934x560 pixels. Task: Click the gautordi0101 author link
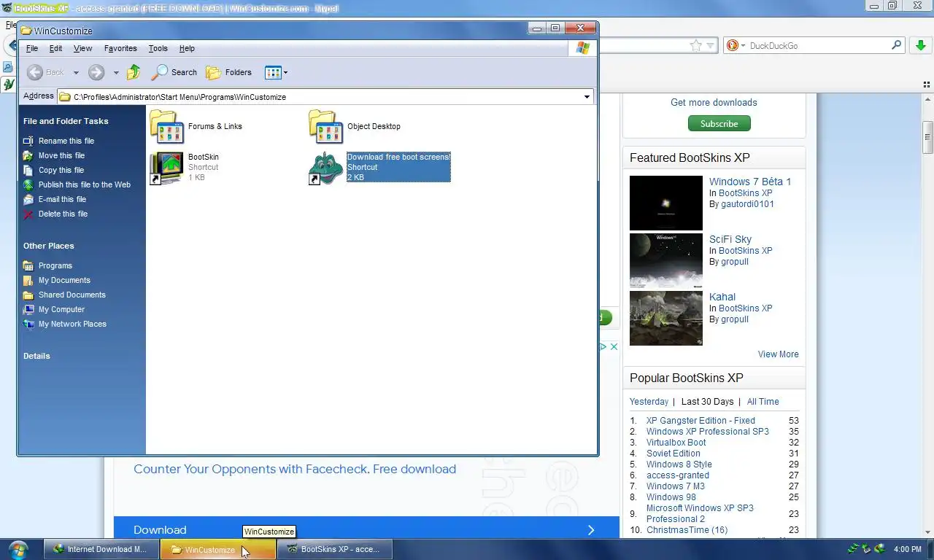coord(747,204)
